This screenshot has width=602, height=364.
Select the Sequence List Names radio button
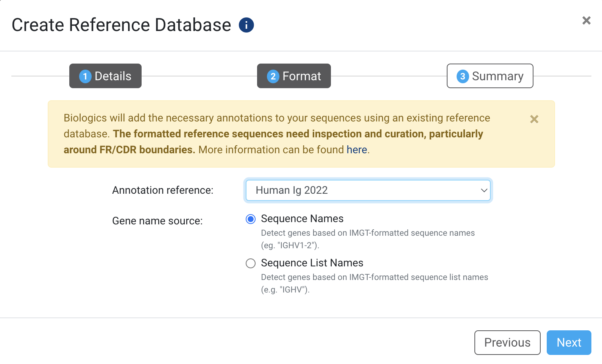click(x=251, y=263)
